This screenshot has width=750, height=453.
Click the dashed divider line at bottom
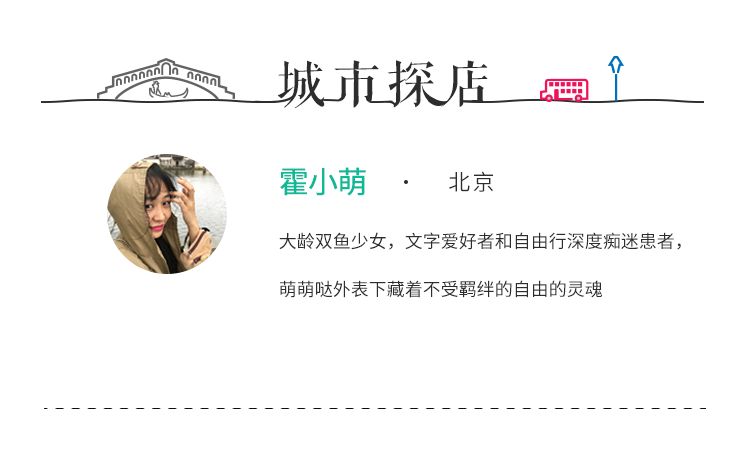pos(375,409)
